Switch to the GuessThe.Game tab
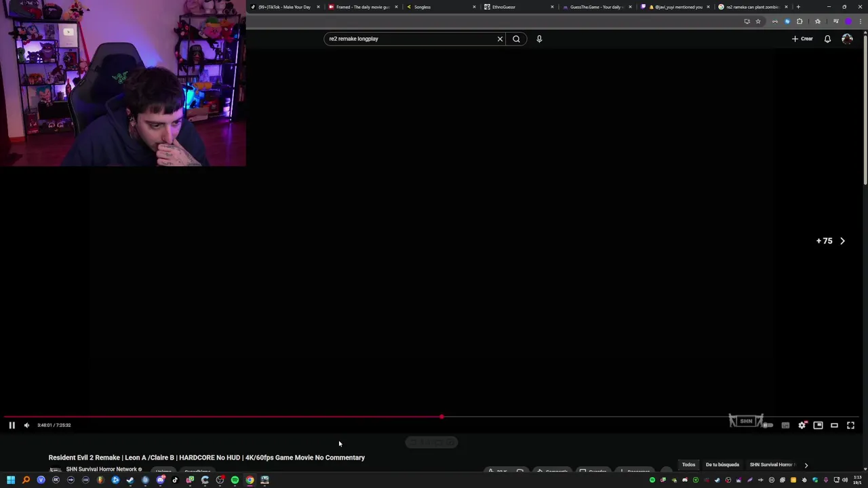868x488 pixels. (x=597, y=7)
